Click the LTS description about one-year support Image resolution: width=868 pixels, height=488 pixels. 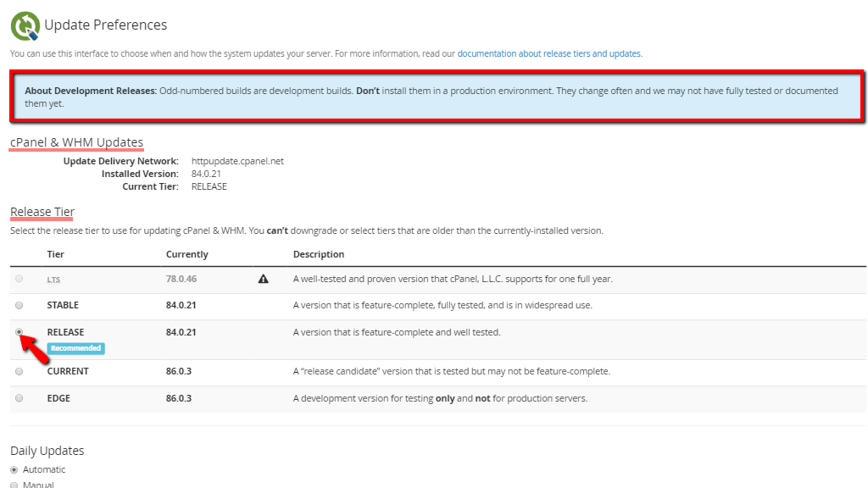[x=453, y=279]
